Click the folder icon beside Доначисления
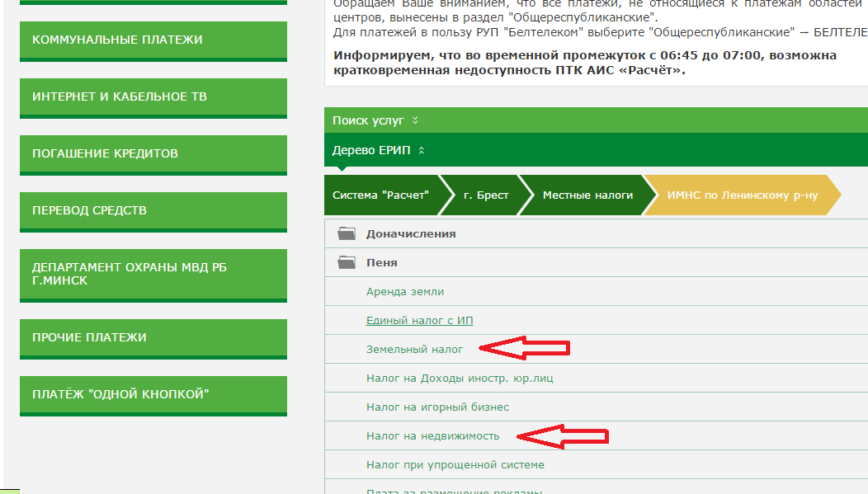868x494 pixels. (x=346, y=233)
